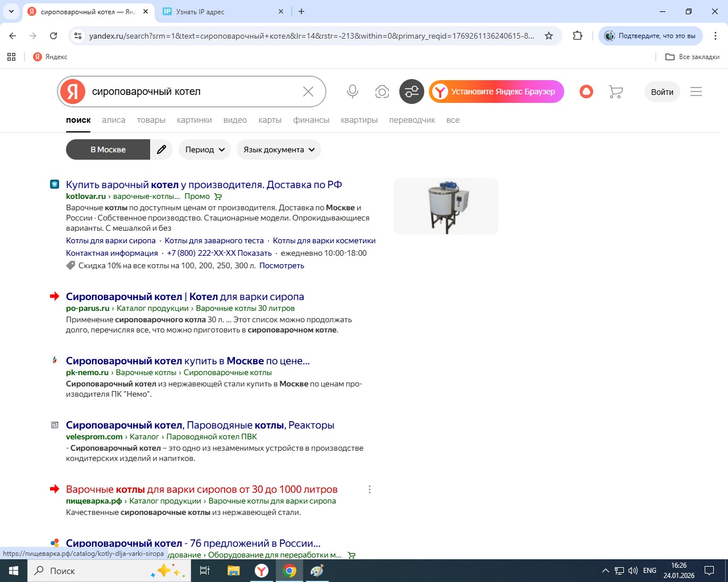The image size is (728, 582).
Task: Open search settings filter icon
Action: (412, 92)
